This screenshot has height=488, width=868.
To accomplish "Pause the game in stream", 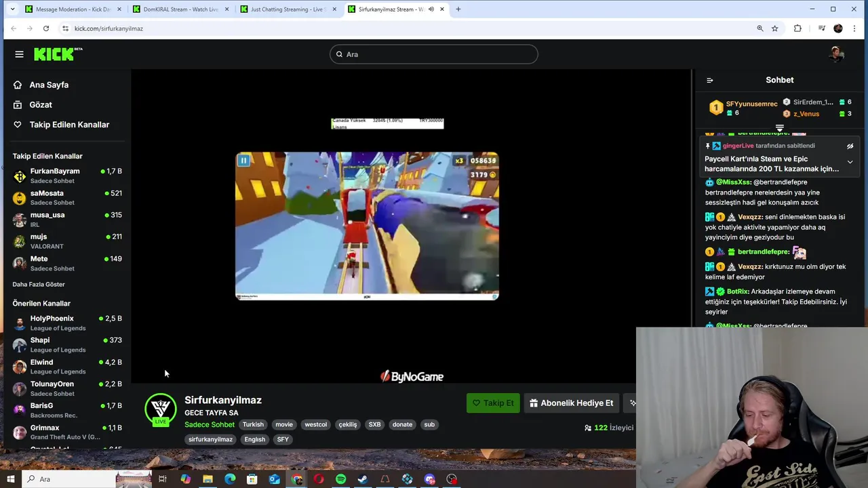I will click(x=243, y=161).
